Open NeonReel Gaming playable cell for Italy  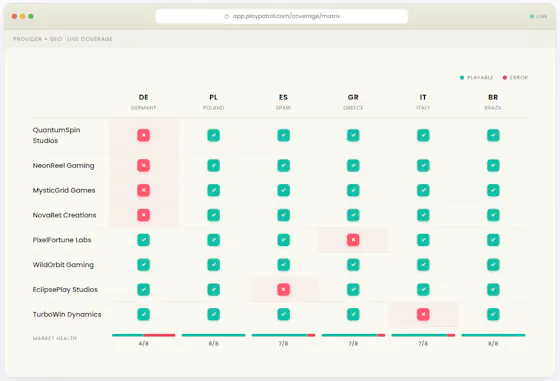coord(423,165)
